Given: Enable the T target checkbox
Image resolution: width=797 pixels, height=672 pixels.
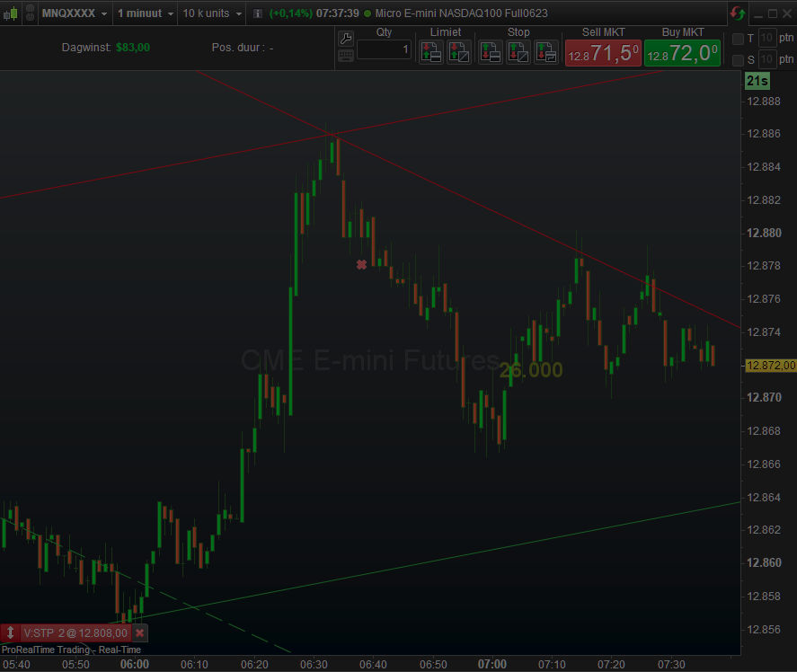Looking at the screenshot, I should coord(738,39).
